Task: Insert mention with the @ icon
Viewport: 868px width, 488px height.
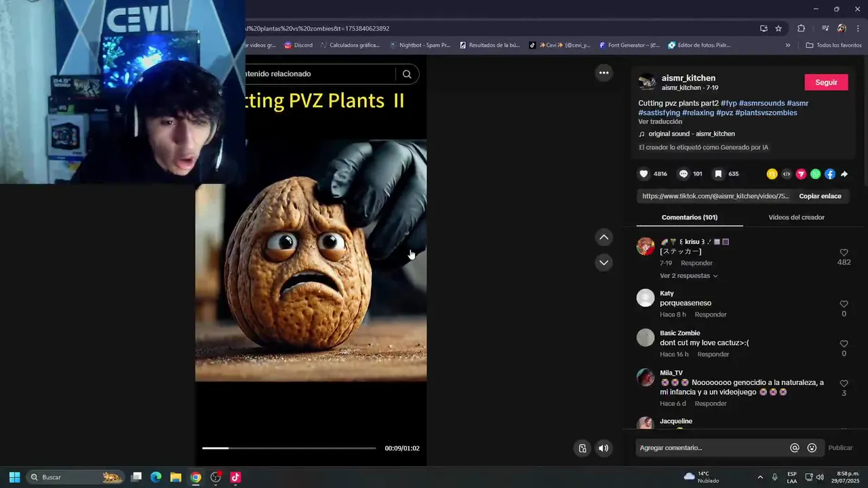Action: pyautogui.click(x=795, y=448)
